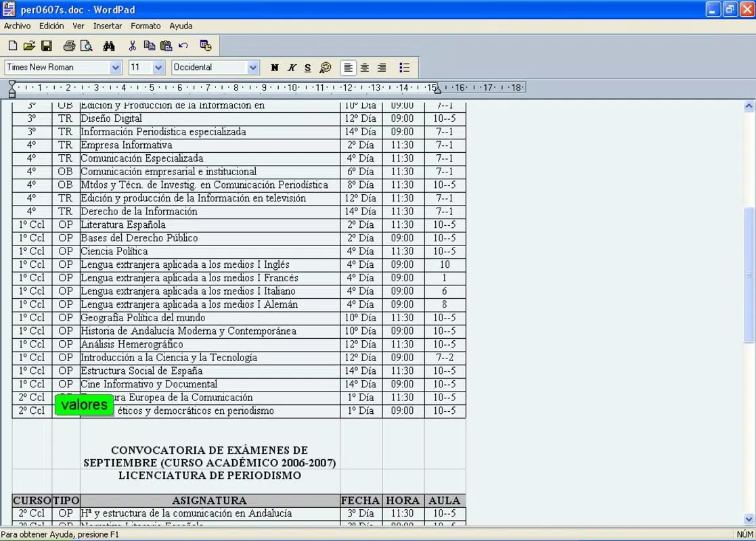Click the HORA column header
This screenshot has width=756, height=541.
403,500
